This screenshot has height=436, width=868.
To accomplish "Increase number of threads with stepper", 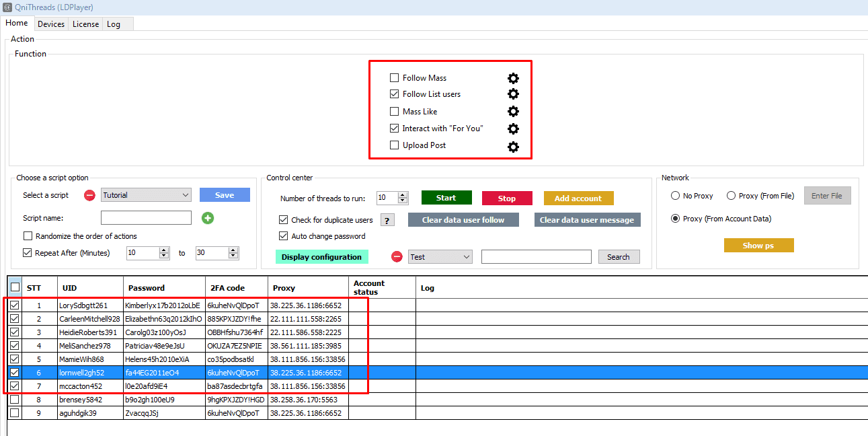I will coord(403,195).
